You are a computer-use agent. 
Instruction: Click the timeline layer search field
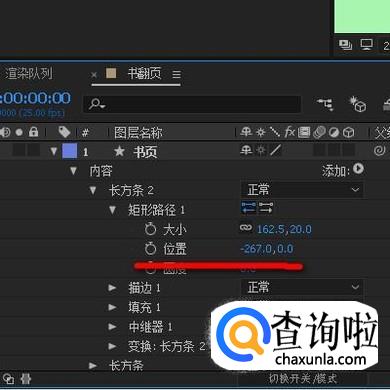(x=192, y=104)
